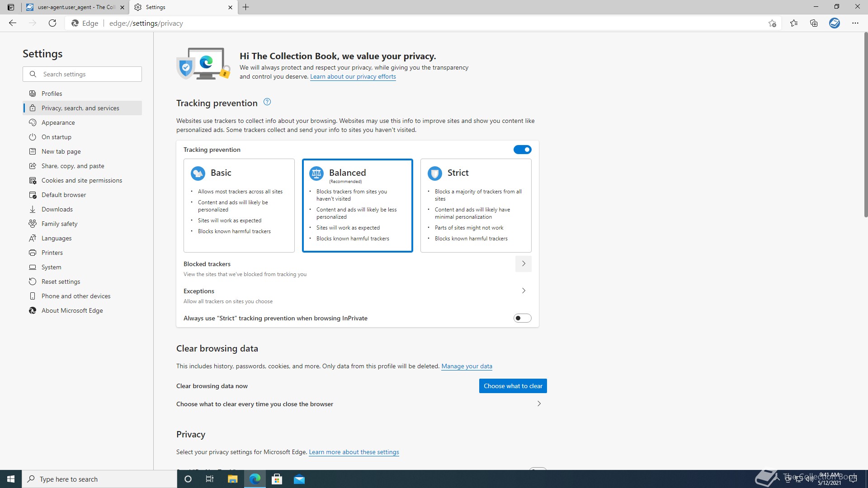Reload the page with refresh icon
This screenshot has width=868, height=488.
coord(52,23)
